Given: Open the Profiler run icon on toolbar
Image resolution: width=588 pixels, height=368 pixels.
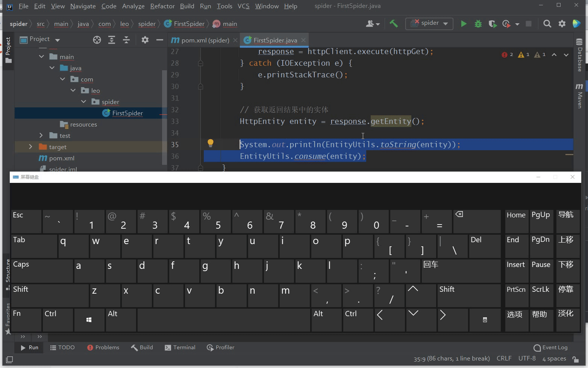Looking at the screenshot, I should click(506, 23).
